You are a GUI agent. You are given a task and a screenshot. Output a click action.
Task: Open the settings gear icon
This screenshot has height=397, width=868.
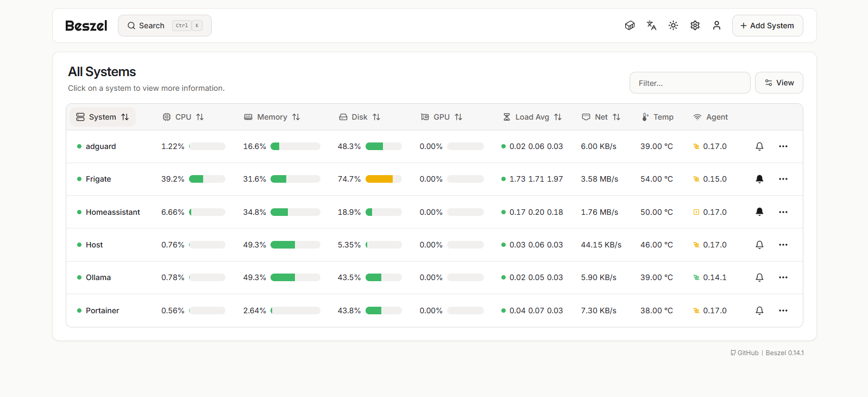(695, 26)
